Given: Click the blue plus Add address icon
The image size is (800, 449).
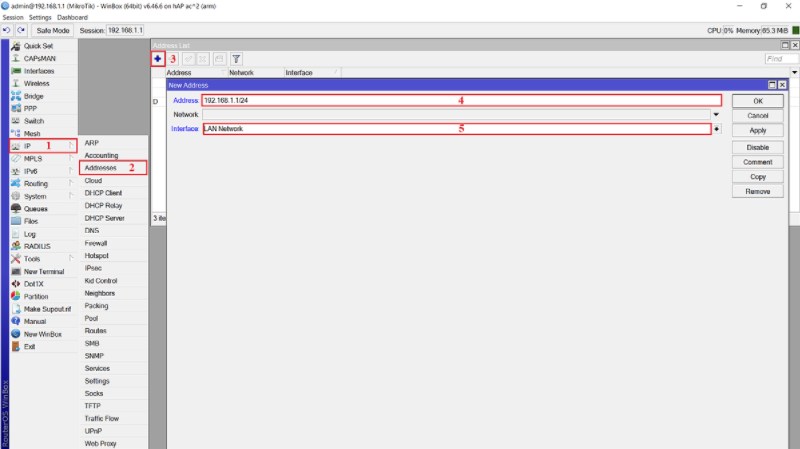Looking at the screenshot, I should (158, 59).
